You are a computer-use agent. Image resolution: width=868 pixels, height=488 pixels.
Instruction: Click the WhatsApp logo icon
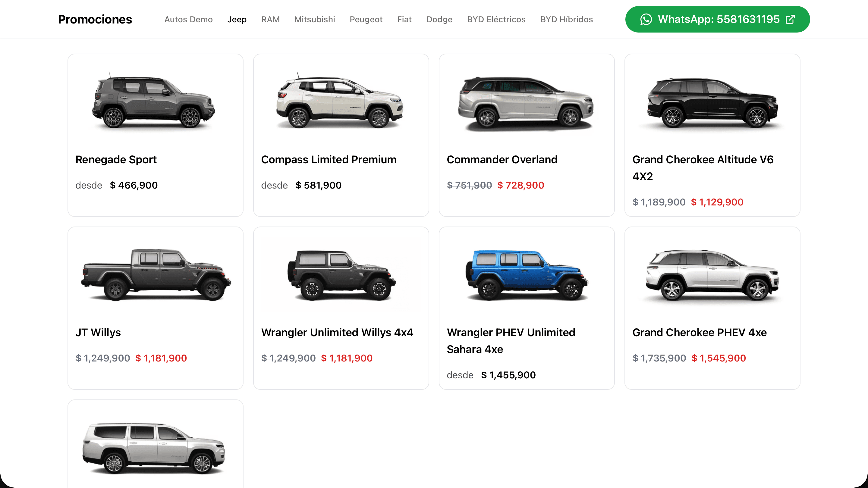646,19
